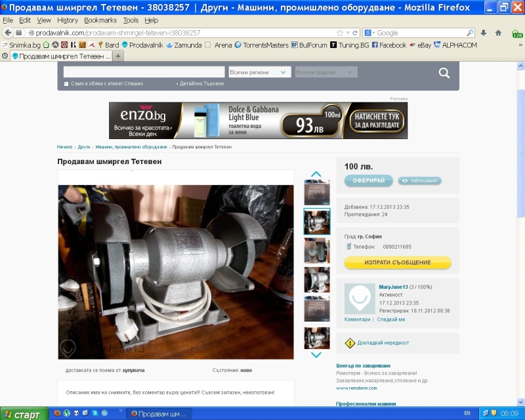Open the History menu
525x420 pixels.
68,20
